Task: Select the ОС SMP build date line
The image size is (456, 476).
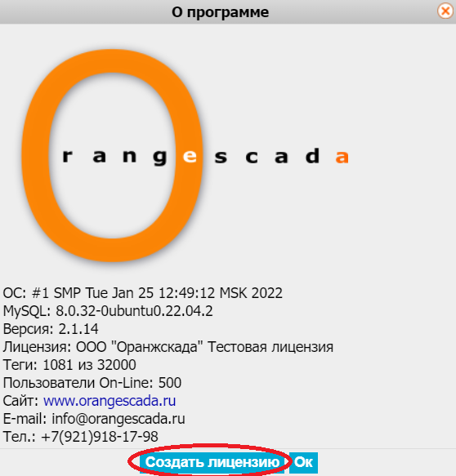Action: (x=143, y=293)
